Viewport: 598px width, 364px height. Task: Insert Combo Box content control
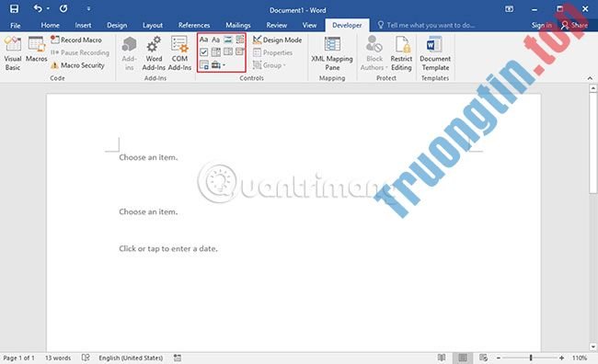click(x=215, y=52)
